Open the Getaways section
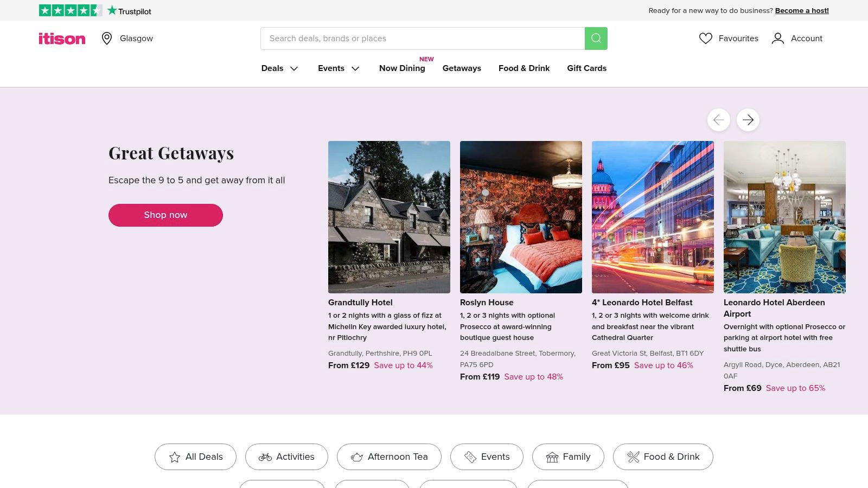 coord(462,68)
